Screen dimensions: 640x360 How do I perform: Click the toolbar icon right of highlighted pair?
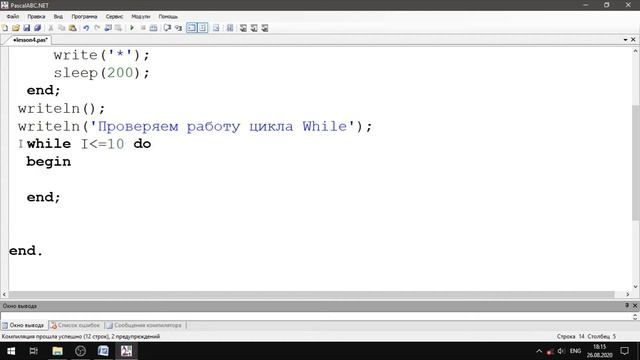click(x=216, y=28)
